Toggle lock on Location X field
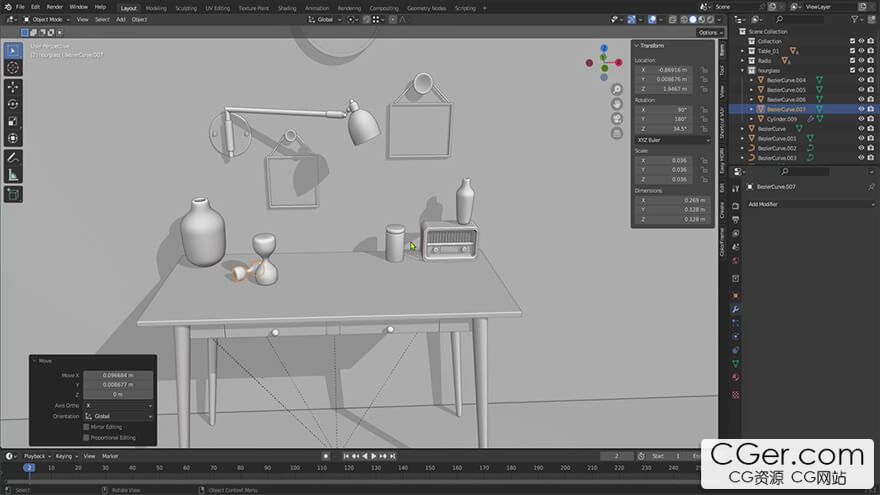This screenshot has height=495, width=880. tap(704, 70)
